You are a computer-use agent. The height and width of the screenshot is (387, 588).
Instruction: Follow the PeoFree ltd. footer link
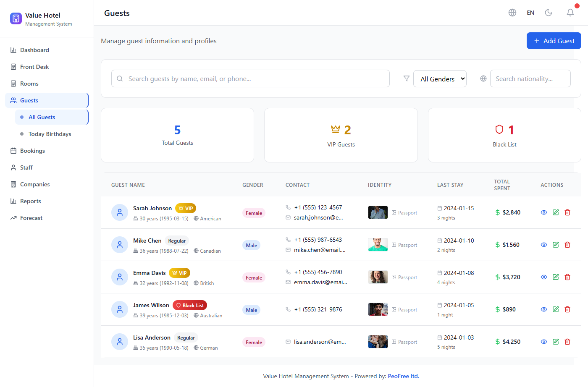tap(403, 376)
